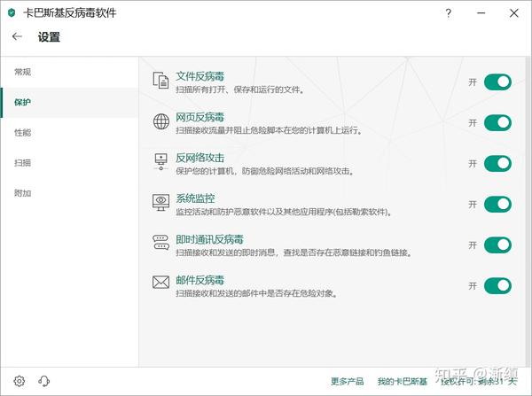Image resolution: width=532 pixels, height=396 pixels.
Task: Click the 开 label beside 系统监控
Action: click(473, 205)
